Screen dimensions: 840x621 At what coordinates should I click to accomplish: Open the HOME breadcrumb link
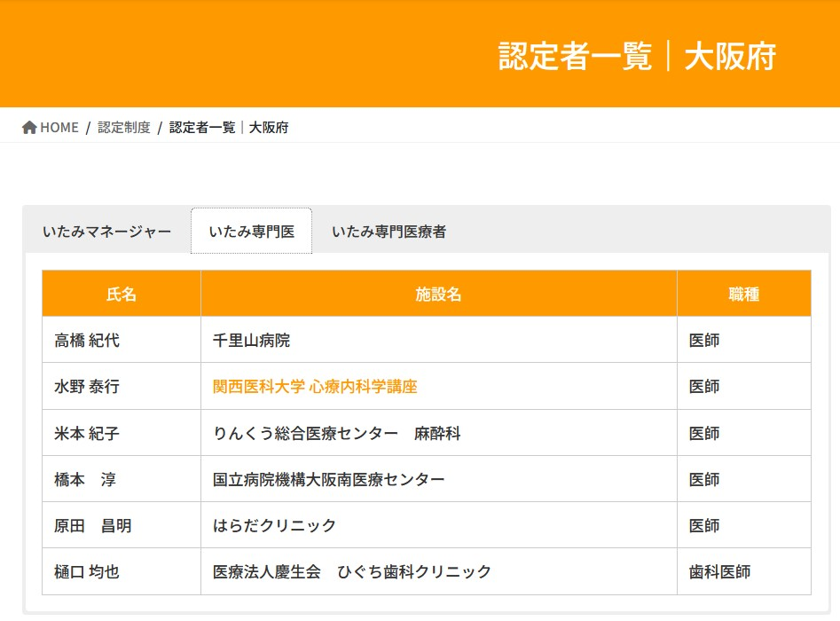pyautogui.click(x=59, y=128)
